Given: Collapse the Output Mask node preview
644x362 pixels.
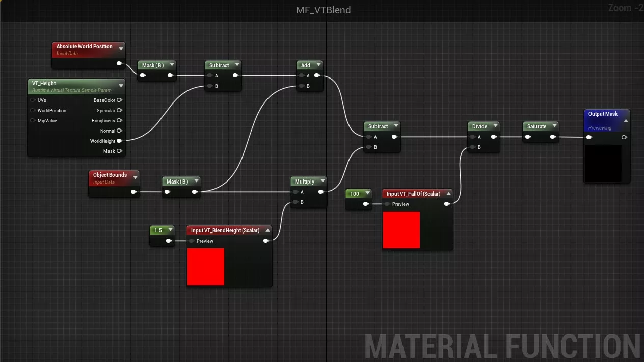Looking at the screenshot, I should click(x=626, y=121).
